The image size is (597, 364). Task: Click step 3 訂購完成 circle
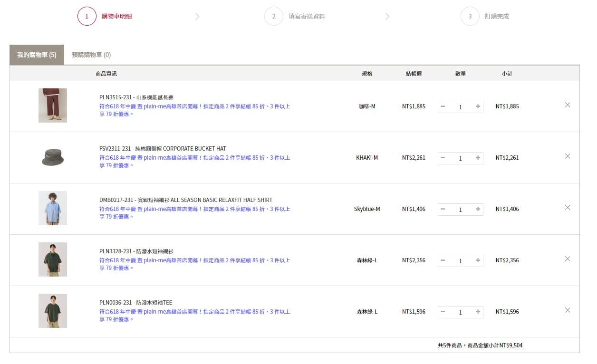point(470,16)
